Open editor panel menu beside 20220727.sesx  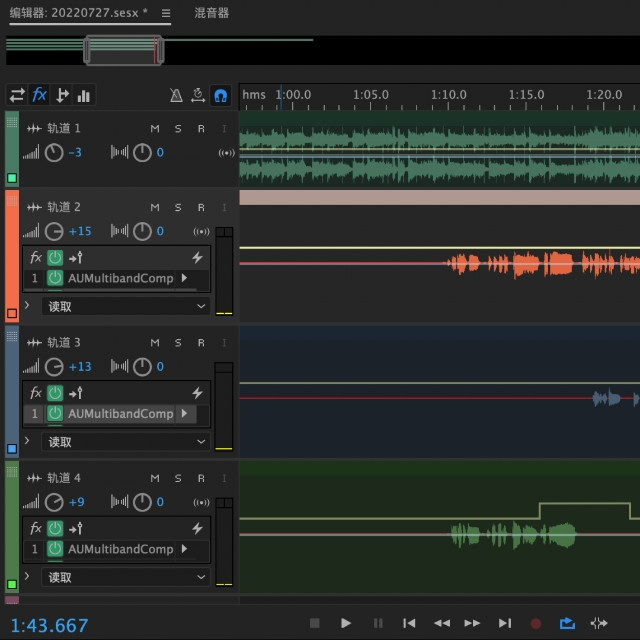coord(166,13)
